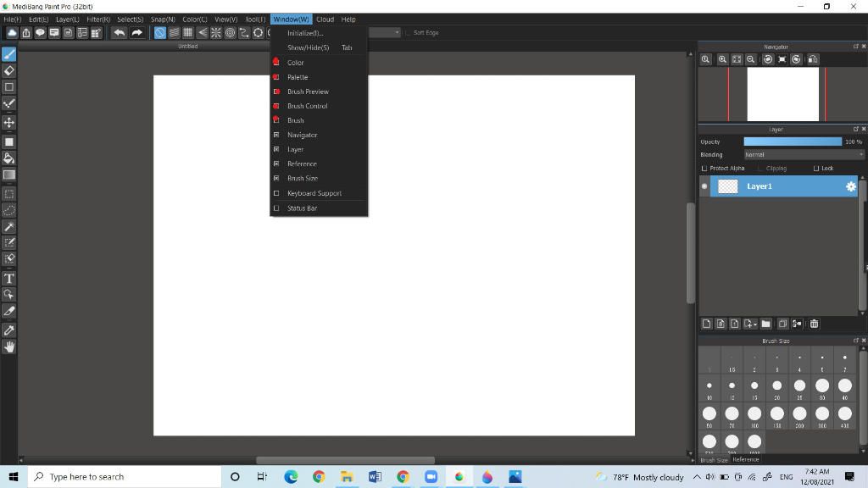Turn snap off with the blue icon
868x488 pixels.
coord(159,33)
